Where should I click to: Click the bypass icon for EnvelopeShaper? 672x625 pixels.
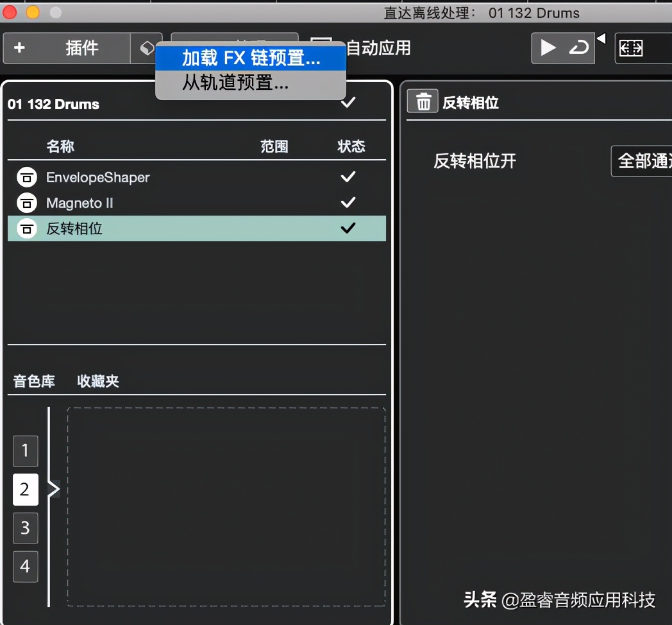(26, 177)
